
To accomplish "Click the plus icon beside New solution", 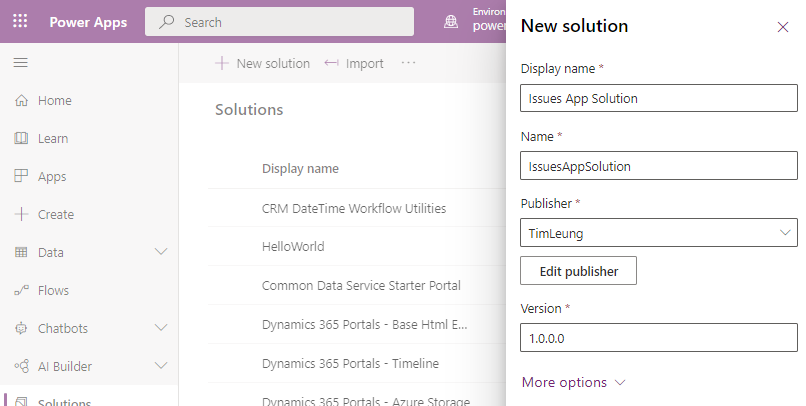I will click(222, 63).
